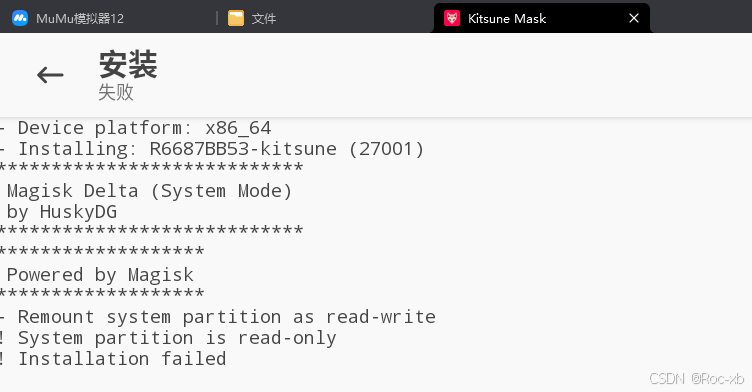The height and width of the screenshot is (392, 752).
Task: Switch to the 文件 tab
Action: pos(264,18)
